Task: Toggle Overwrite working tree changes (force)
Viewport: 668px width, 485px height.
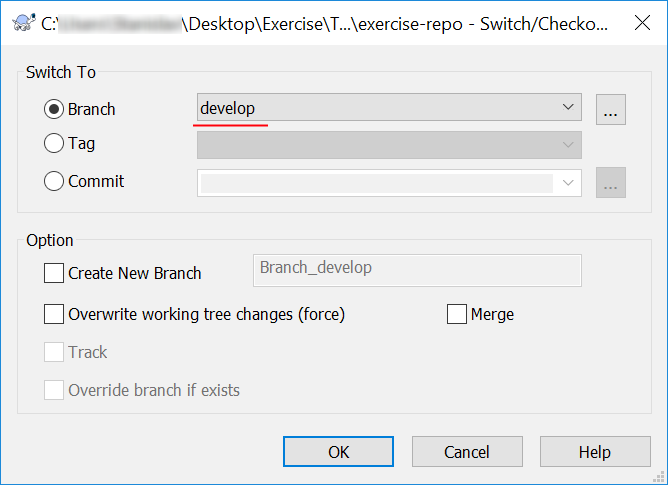Action: [54, 314]
